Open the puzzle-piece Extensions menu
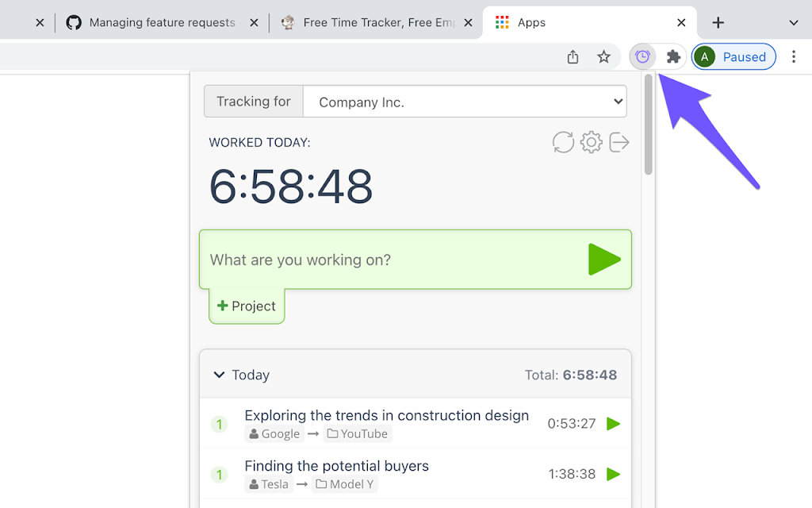 673,56
